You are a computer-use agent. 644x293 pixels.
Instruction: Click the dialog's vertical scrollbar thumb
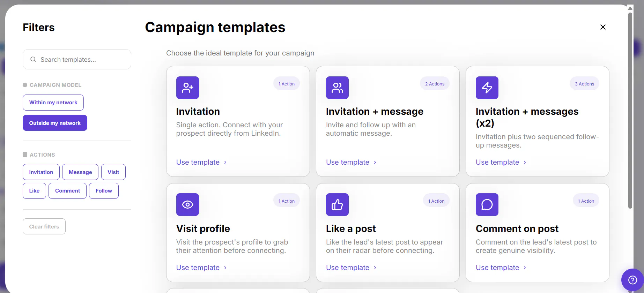click(x=630, y=111)
